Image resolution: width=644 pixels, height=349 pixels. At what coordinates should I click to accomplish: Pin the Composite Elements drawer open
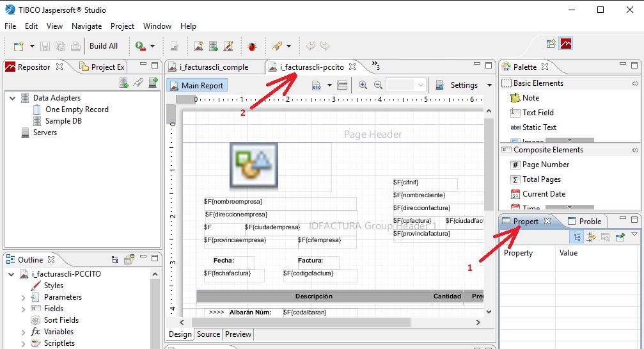[x=635, y=150]
